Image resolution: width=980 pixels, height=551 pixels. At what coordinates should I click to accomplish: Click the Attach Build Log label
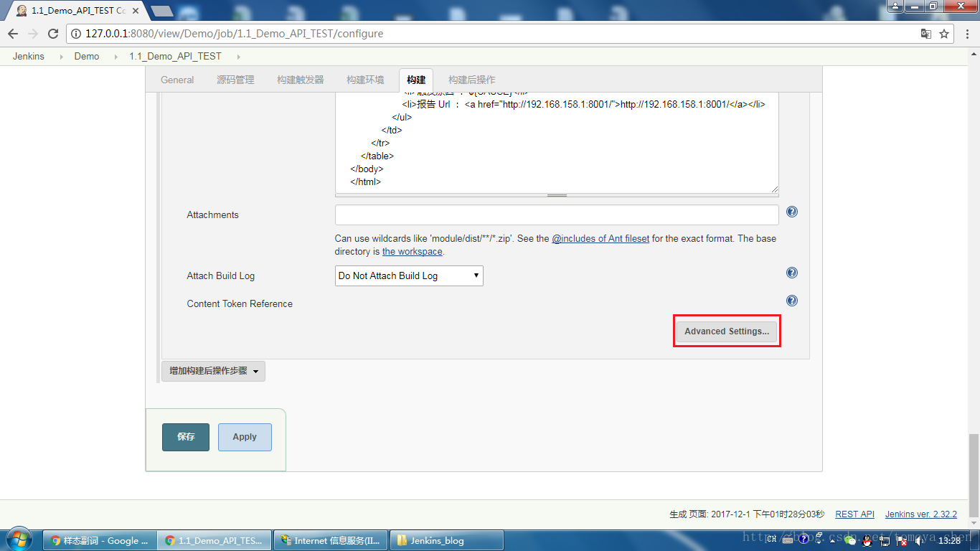(x=221, y=275)
